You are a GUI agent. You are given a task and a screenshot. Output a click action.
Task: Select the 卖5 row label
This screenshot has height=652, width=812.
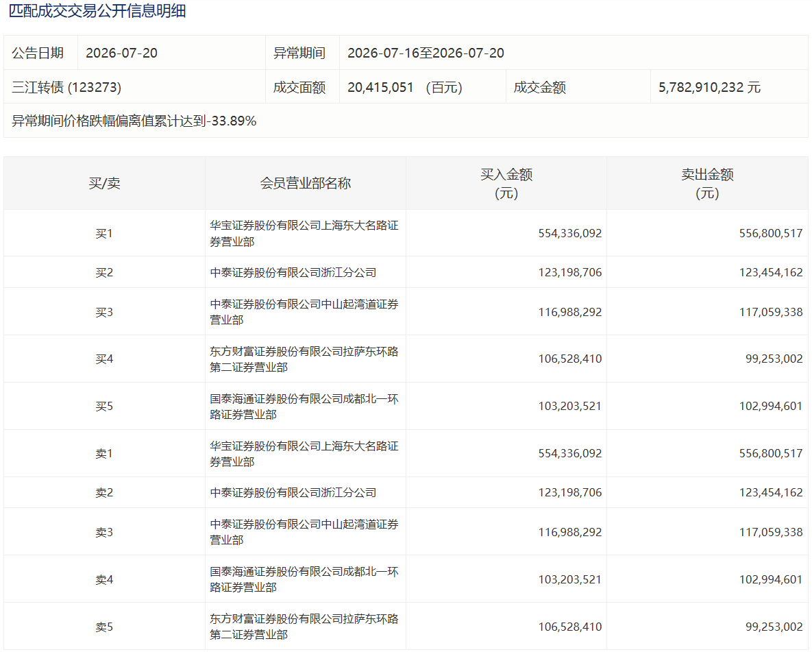(x=104, y=627)
